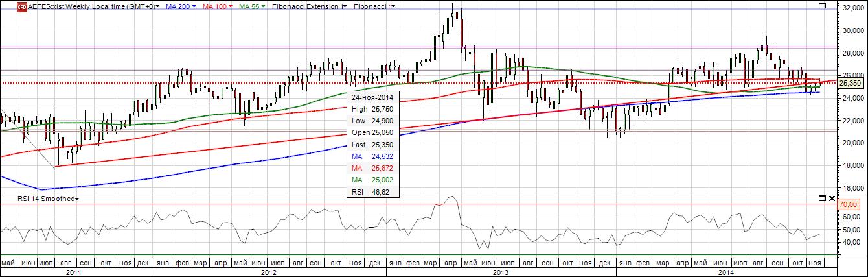Maximize the RSI indicator pane
The image size is (868, 277).
pyautogui.click(x=822, y=198)
